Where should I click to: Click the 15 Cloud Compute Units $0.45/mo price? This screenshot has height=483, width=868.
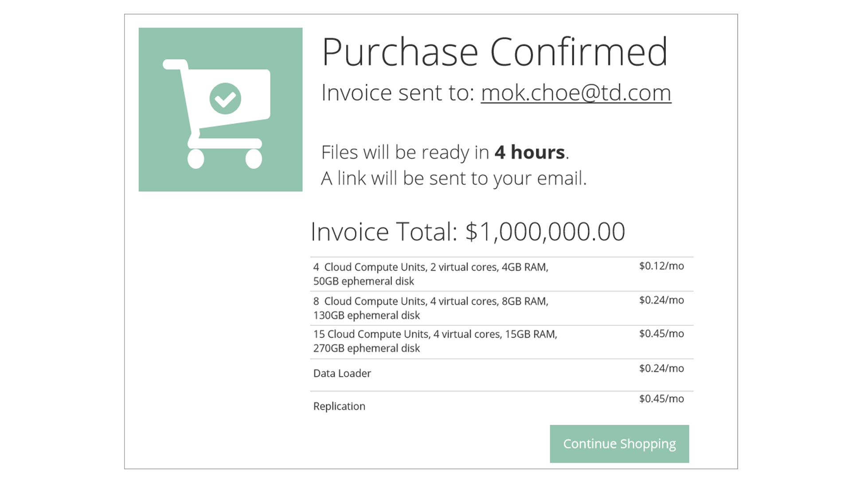pos(661,334)
